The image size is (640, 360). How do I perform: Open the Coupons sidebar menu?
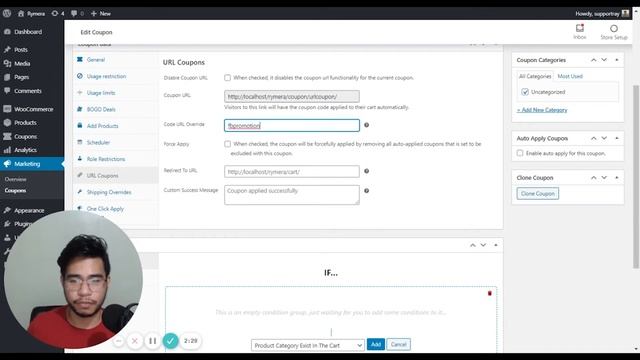(25, 137)
